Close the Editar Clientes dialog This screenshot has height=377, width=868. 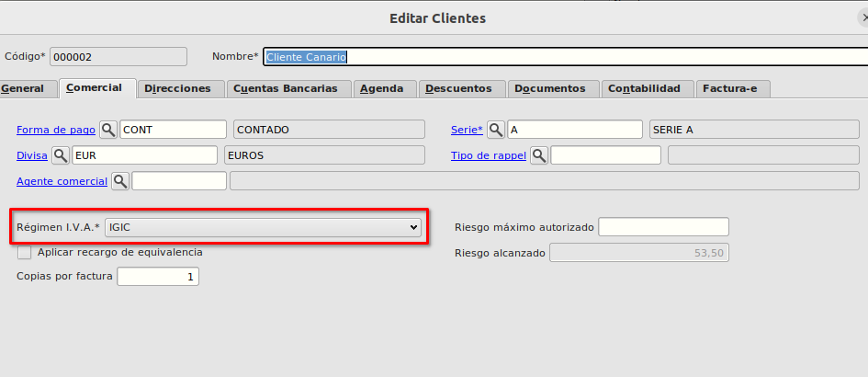[x=864, y=18]
